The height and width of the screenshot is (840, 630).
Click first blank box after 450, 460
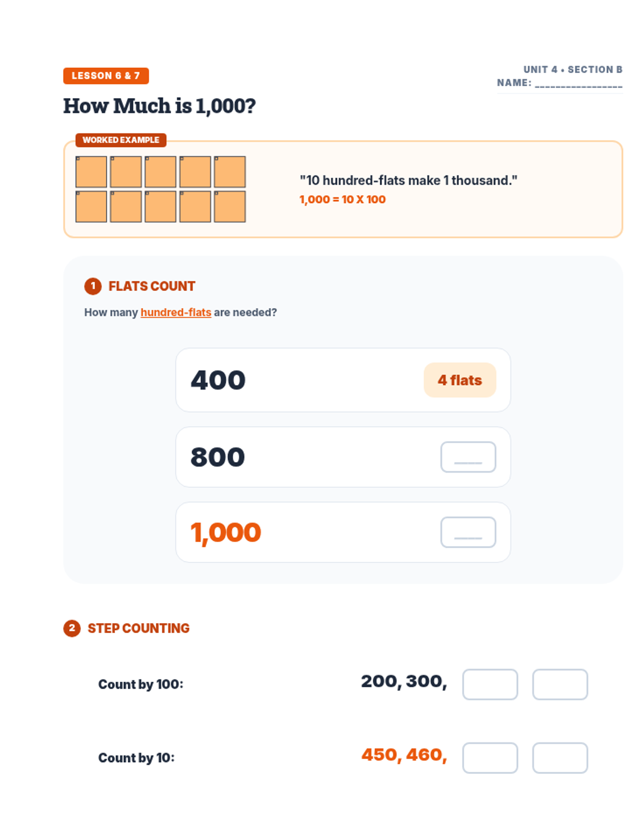point(490,758)
